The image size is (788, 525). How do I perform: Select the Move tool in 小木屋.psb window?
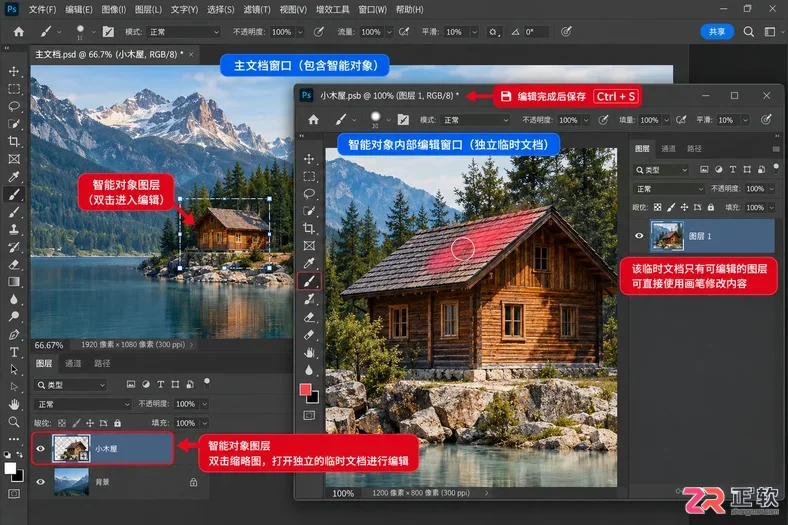(x=309, y=159)
